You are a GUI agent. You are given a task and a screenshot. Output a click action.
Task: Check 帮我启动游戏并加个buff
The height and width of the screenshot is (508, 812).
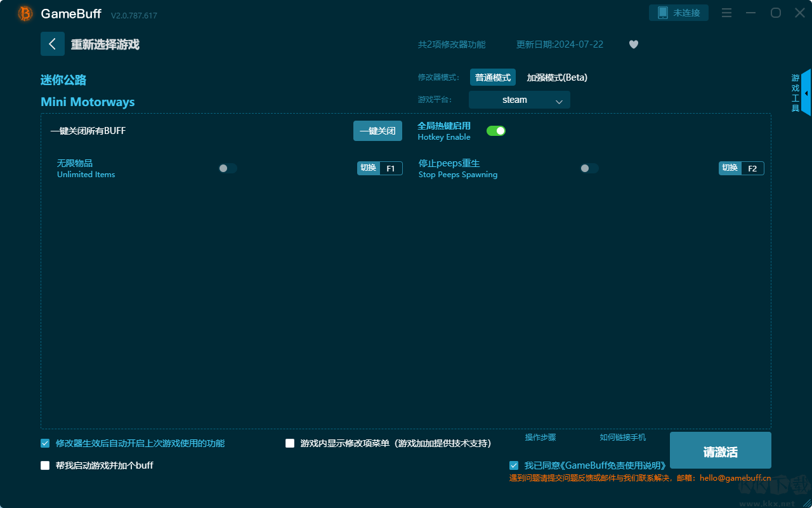point(44,465)
